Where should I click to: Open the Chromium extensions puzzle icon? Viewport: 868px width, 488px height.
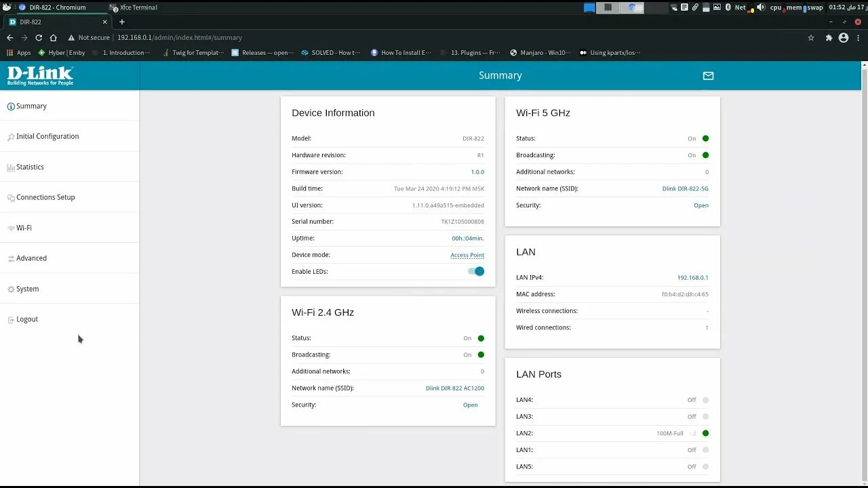[x=829, y=38]
